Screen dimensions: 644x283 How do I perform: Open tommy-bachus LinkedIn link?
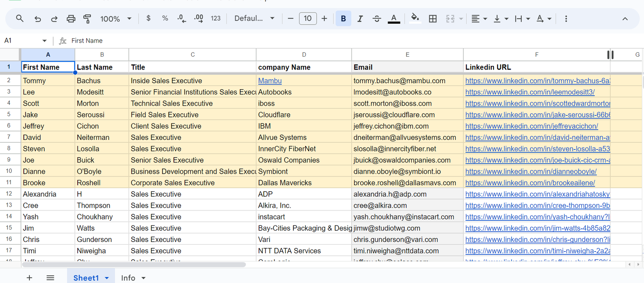pyautogui.click(x=537, y=81)
